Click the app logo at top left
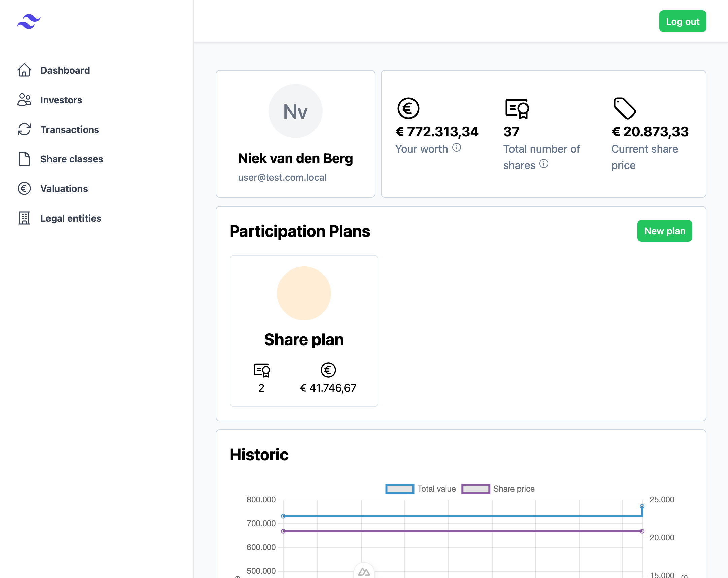This screenshot has height=578, width=728. pos(29,22)
